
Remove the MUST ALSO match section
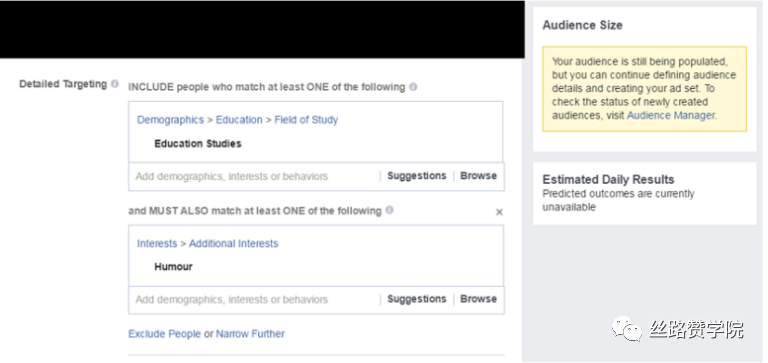499,212
